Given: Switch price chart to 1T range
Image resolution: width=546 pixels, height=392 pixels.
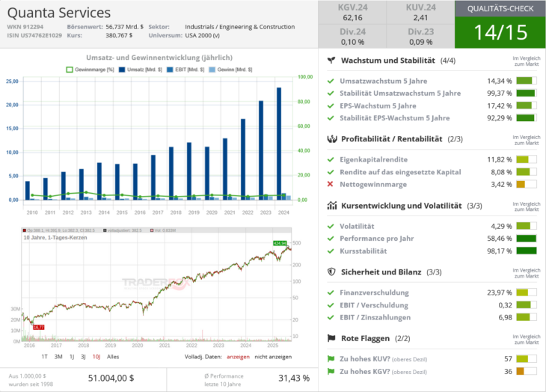Looking at the screenshot, I should (x=45, y=357).
